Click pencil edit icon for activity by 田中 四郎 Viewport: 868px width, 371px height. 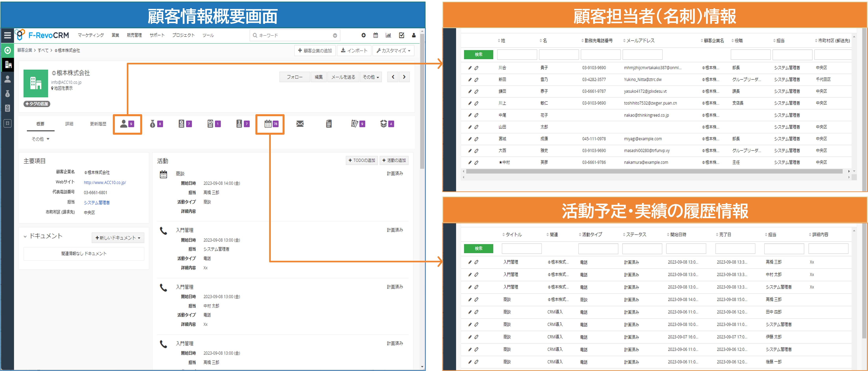470,312
